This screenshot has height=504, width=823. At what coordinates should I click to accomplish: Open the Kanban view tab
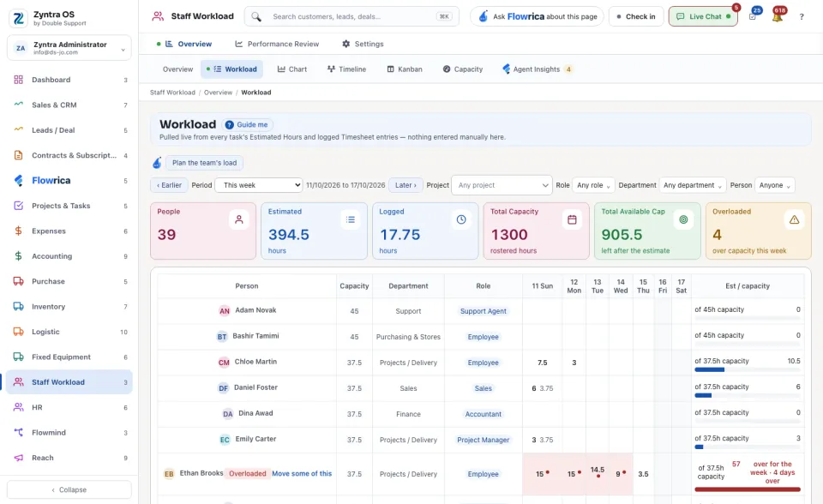(405, 69)
